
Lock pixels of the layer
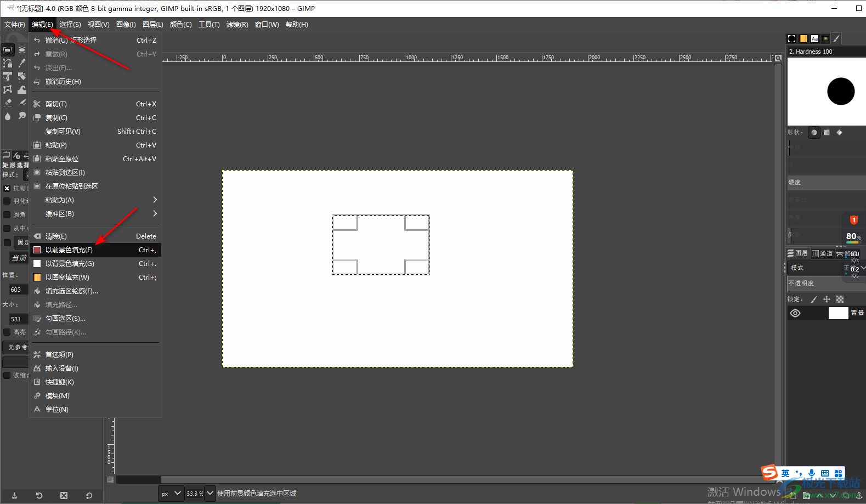813,299
